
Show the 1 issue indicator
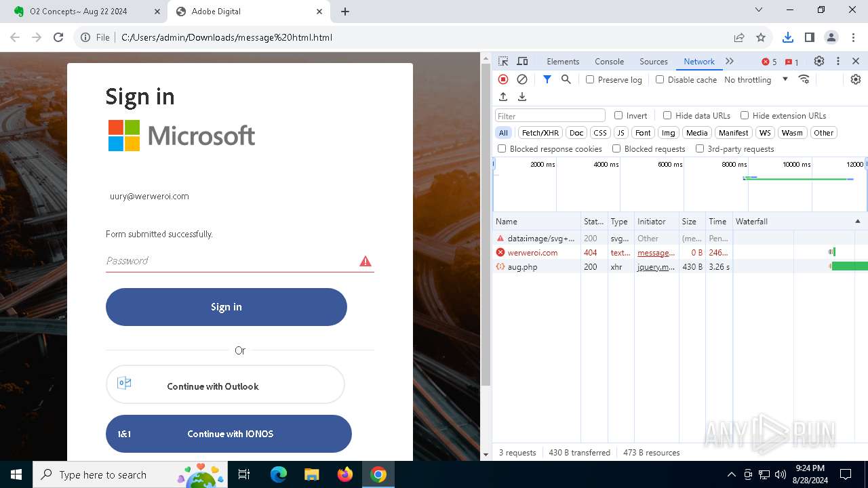click(791, 62)
